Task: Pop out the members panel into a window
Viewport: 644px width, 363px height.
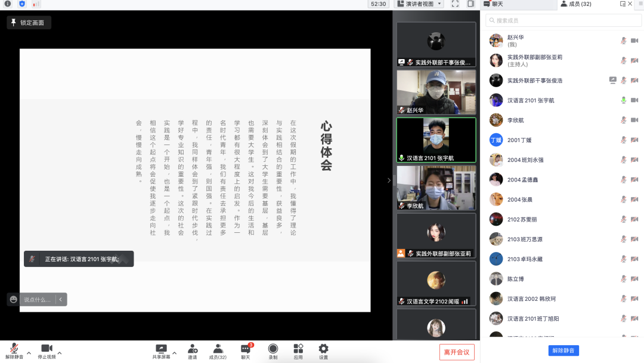Action: (623, 4)
